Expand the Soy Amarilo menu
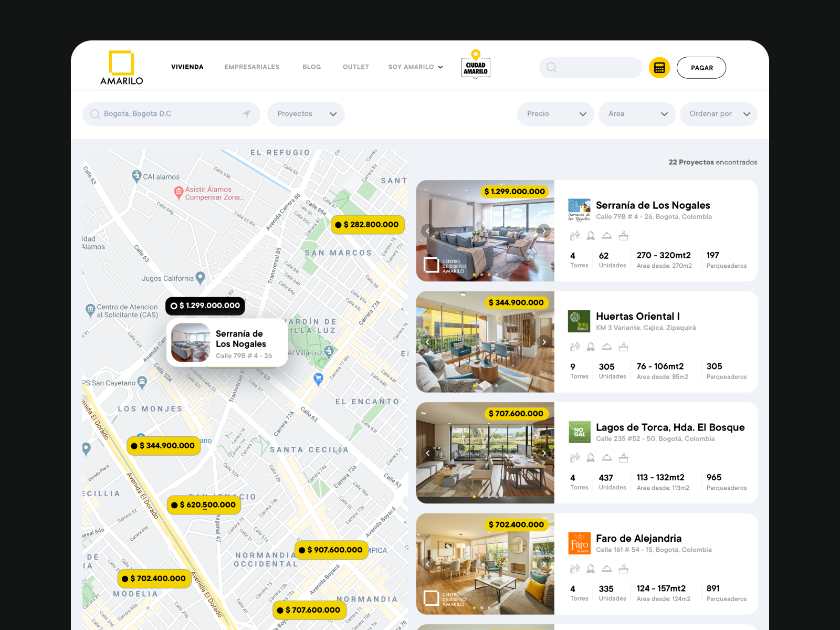Viewport: 840px width, 630px height. point(415,67)
